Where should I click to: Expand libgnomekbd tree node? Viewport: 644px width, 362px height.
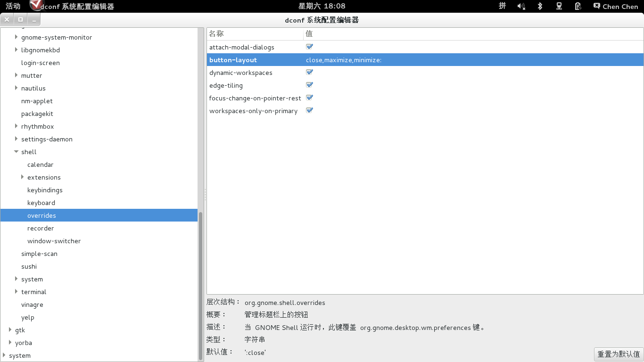pos(17,50)
